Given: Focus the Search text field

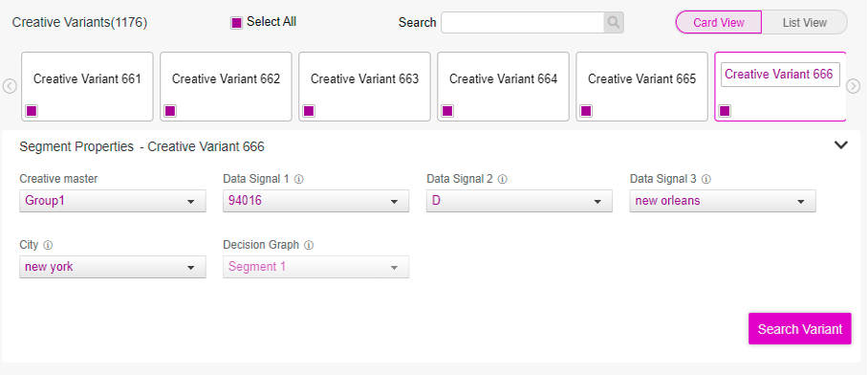Looking at the screenshot, I should click(x=522, y=23).
